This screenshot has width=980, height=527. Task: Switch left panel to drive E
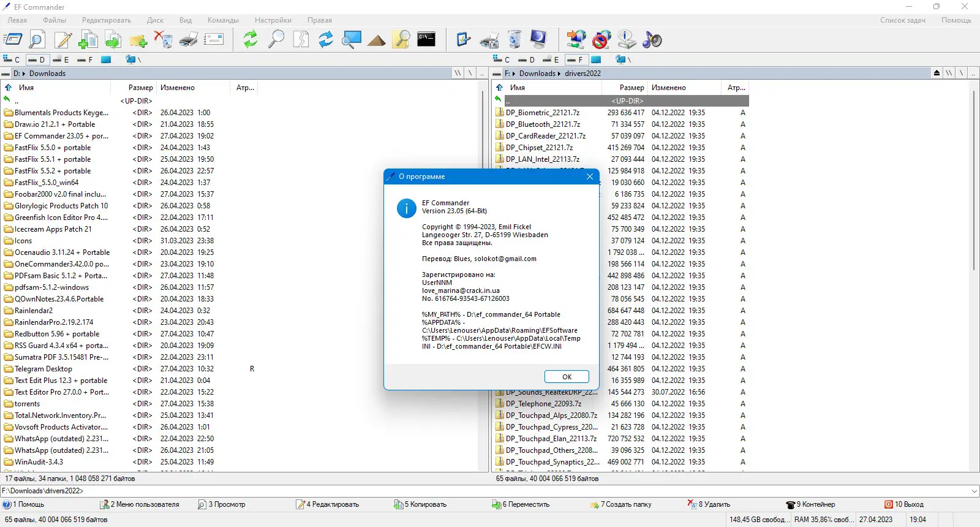[61, 59]
